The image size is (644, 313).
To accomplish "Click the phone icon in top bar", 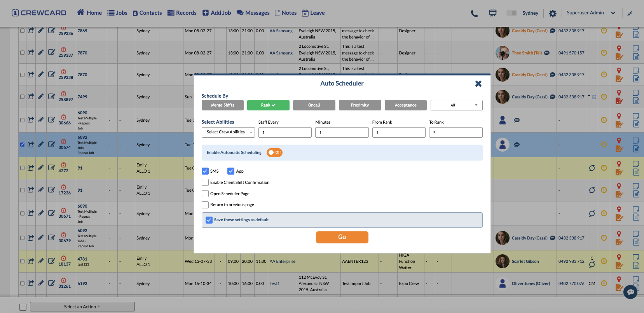I will click(474, 14).
